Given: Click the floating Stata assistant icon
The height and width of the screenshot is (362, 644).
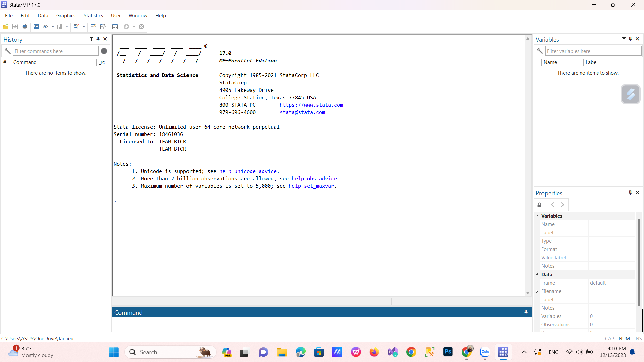Looking at the screenshot, I should (631, 94).
